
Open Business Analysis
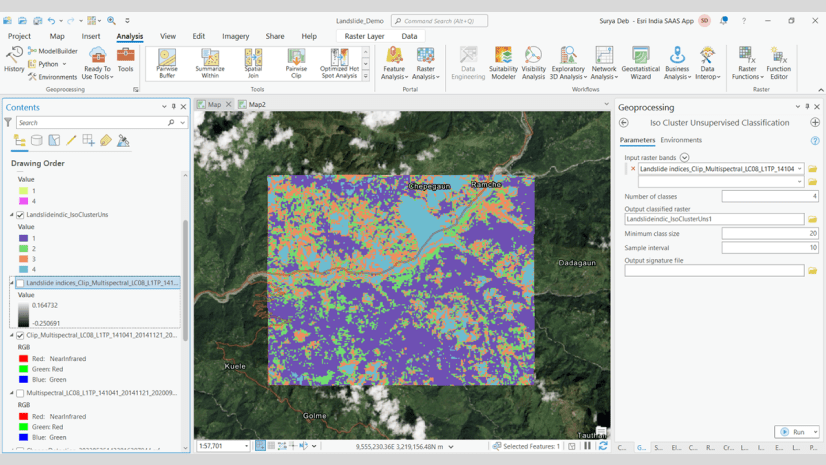click(677, 63)
